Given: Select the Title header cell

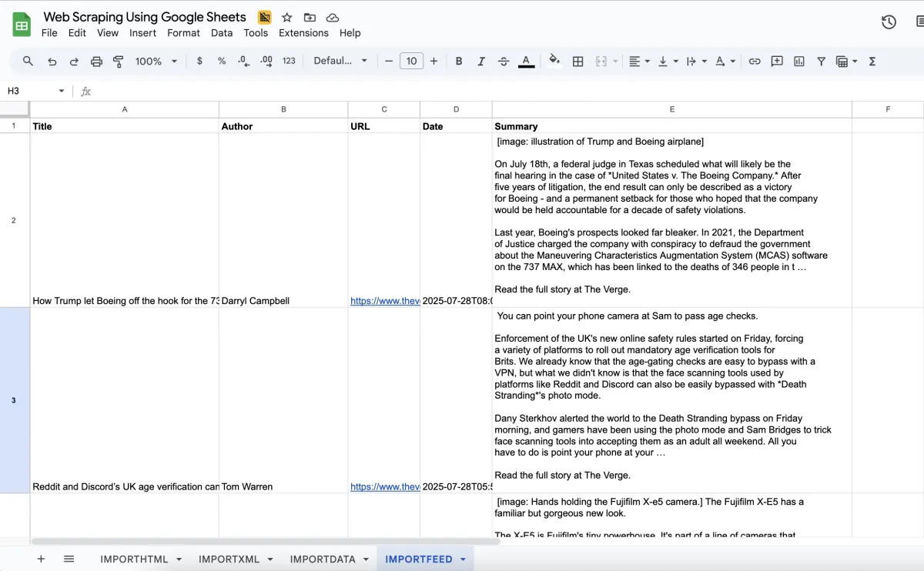Looking at the screenshot, I should click(125, 126).
